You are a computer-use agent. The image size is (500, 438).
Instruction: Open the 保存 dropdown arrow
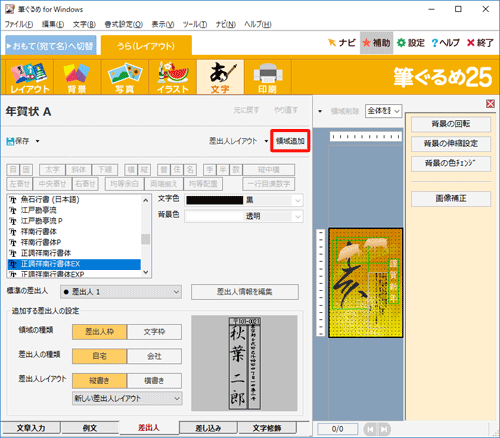tap(38, 141)
